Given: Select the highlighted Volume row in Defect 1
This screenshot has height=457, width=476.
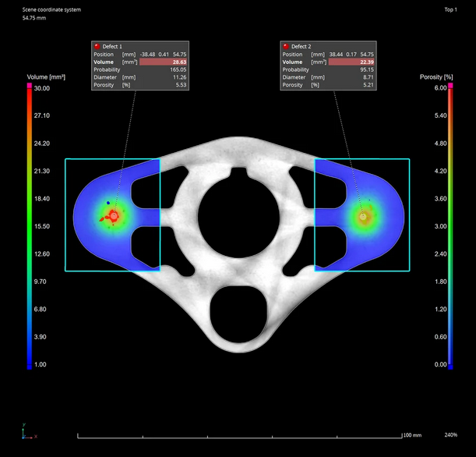Looking at the screenshot, I should coord(140,62).
